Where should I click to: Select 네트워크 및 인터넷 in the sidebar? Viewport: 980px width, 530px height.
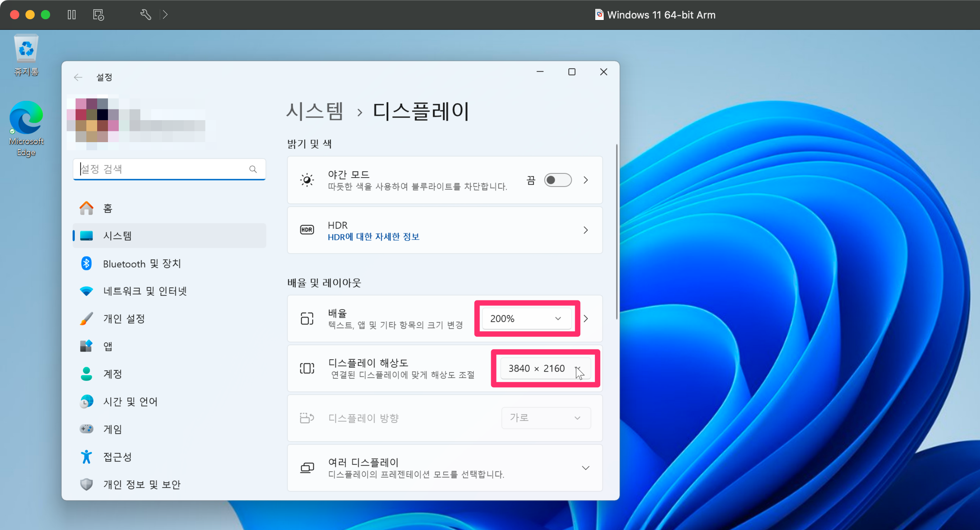tap(145, 291)
